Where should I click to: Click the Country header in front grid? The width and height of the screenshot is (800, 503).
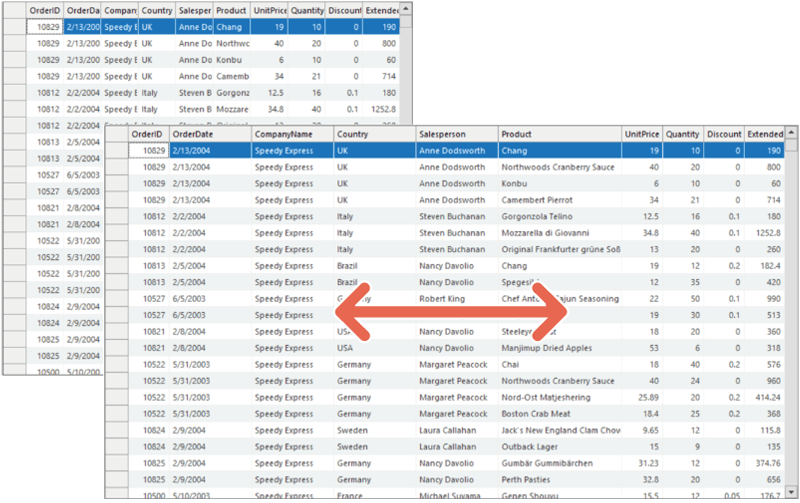[x=374, y=134]
